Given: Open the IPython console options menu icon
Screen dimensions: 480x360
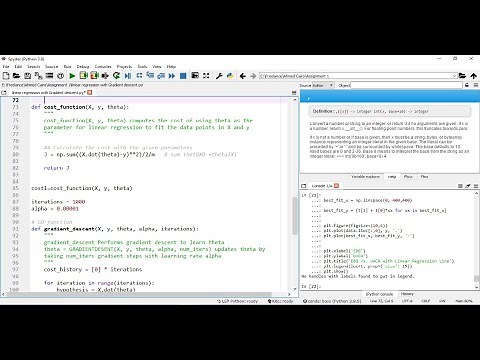Looking at the screenshot, I should (476, 186).
